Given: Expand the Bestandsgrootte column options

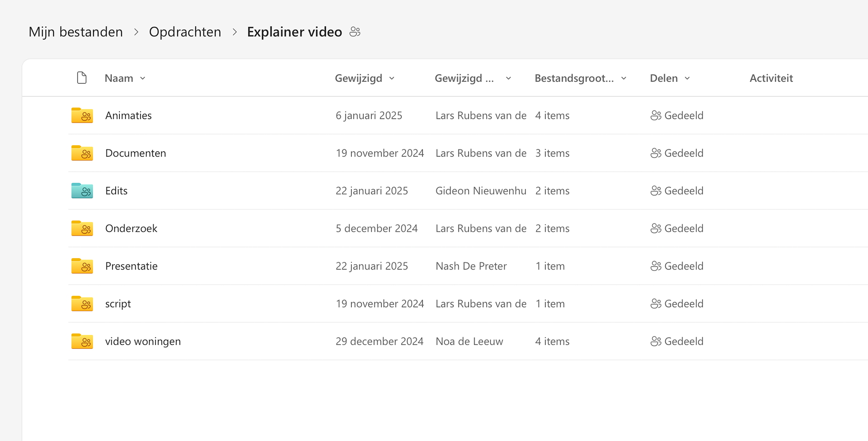Looking at the screenshot, I should click(x=624, y=78).
